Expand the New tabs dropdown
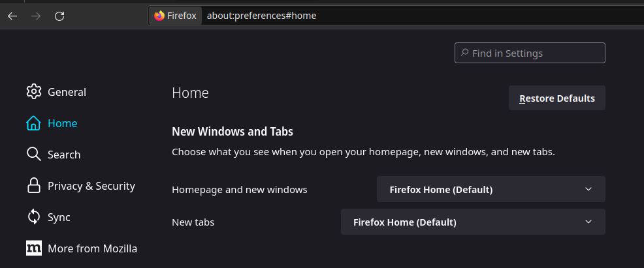 (473, 222)
